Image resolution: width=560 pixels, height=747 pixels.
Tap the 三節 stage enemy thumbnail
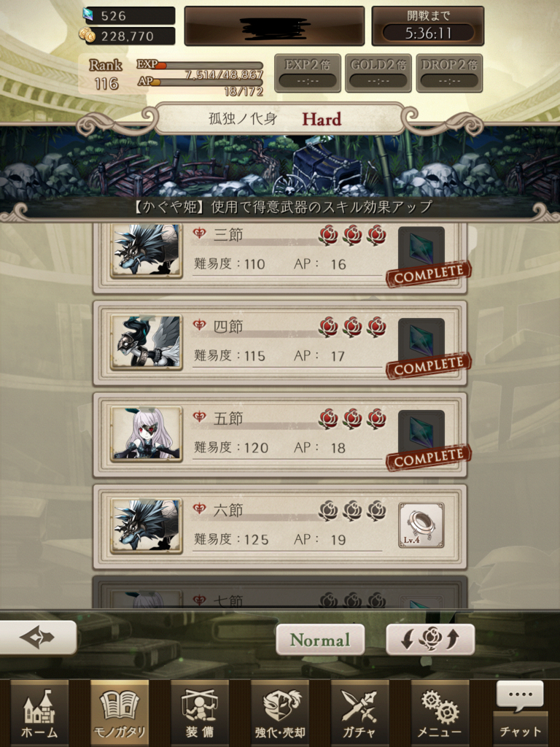[146, 249]
